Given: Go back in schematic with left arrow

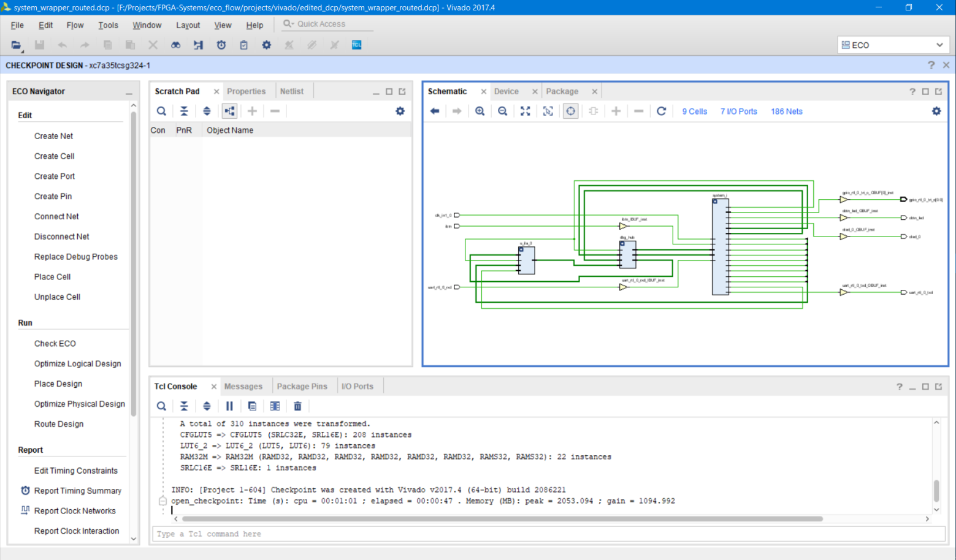Looking at the screenshot, I should [x=435, y=111].
